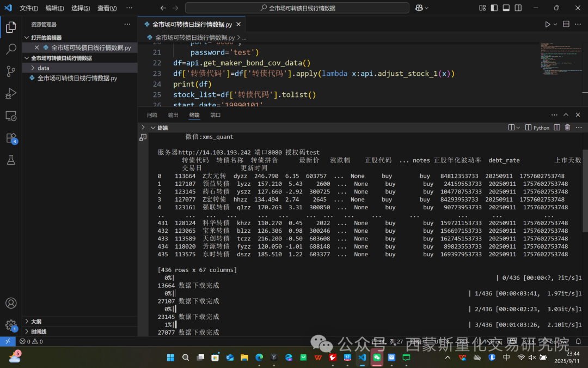Close the 全市场可转债日线行情数据.py editor tab
This screenshot has height=368, width=588.
click(238, 25)
